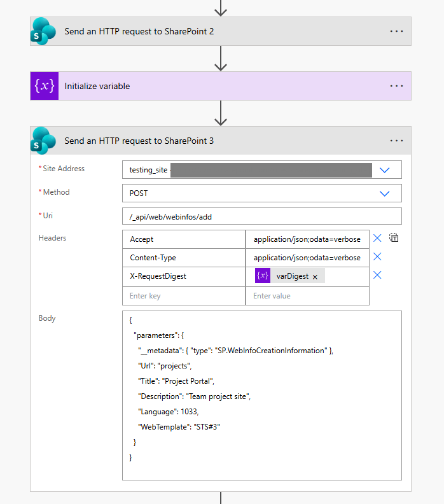Delete the Accept header row

click(377, 238)
